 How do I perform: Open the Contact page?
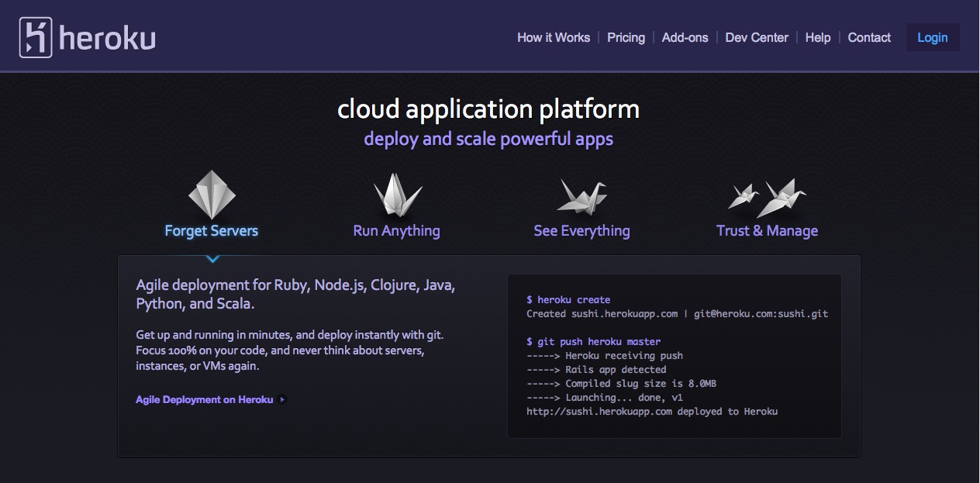click(x=869, y=37)
